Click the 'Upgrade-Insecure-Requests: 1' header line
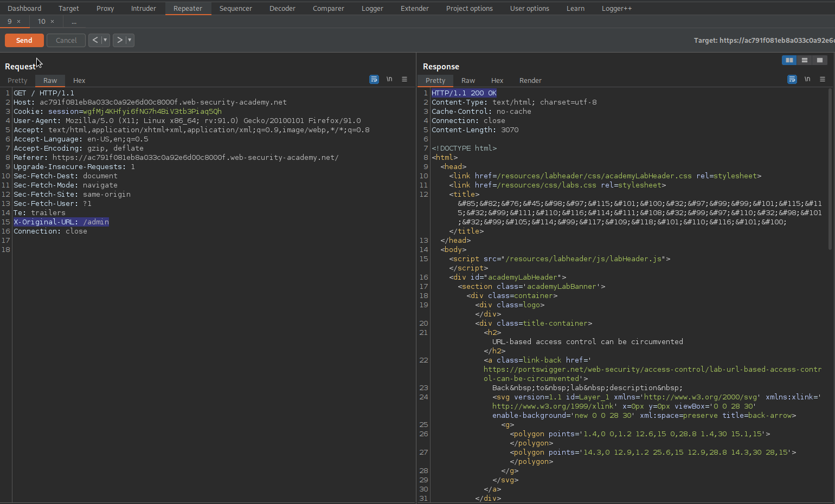 (x=74, y=166)
